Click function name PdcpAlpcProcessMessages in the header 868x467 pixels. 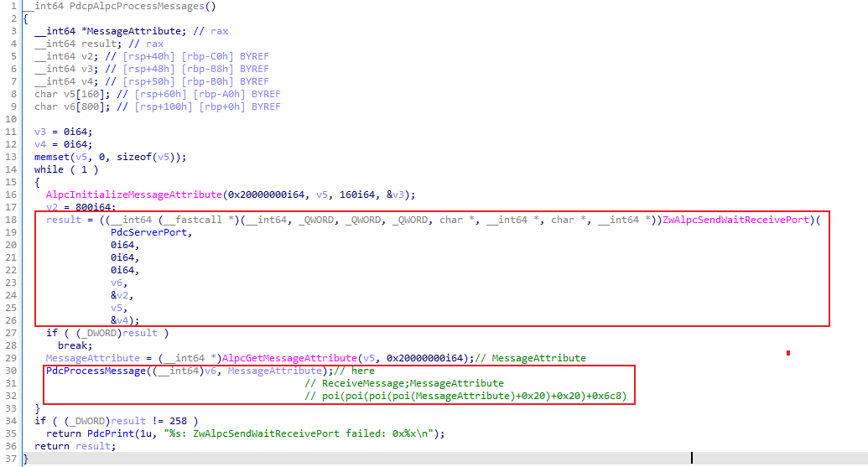(x=137, y=6)
